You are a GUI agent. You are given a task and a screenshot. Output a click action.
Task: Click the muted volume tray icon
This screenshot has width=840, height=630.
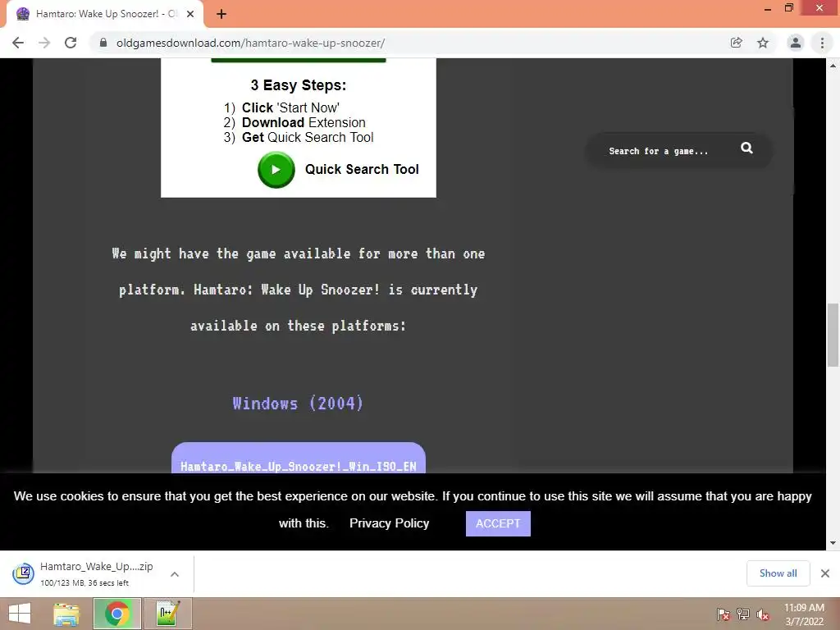tap(763, 614)
